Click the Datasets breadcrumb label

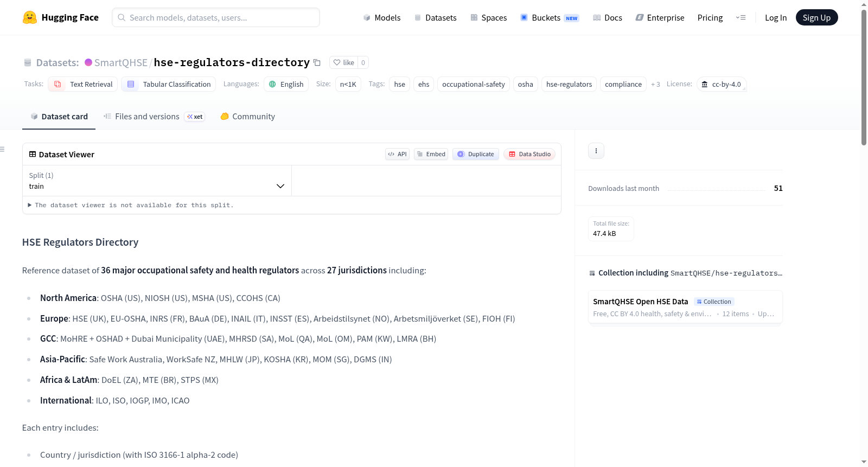(58, 62)
